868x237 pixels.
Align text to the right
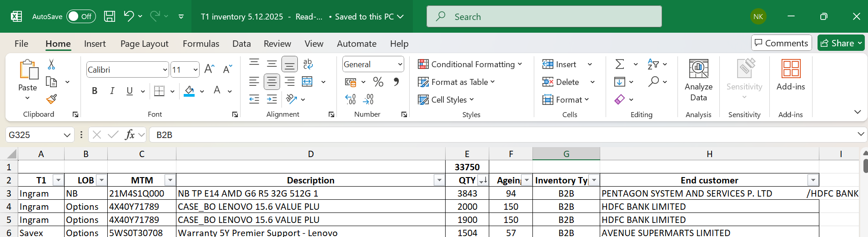pos(289,82)
